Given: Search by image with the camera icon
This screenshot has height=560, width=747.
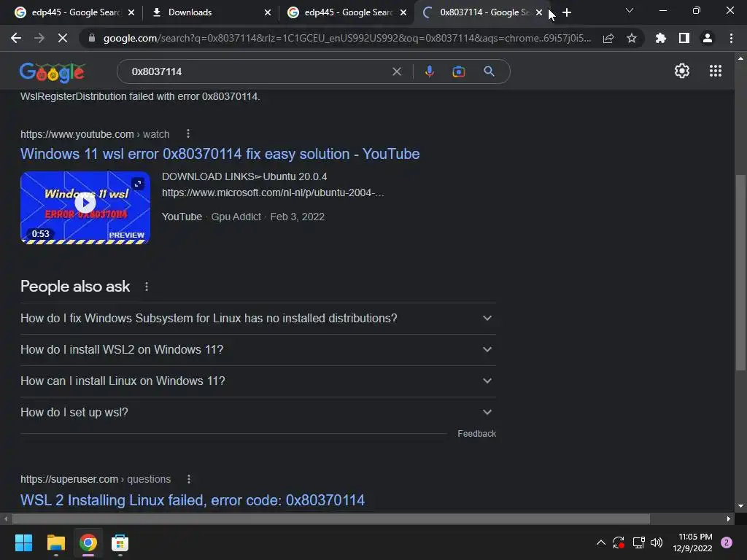Looking at the screenshot, I should 458,71.
